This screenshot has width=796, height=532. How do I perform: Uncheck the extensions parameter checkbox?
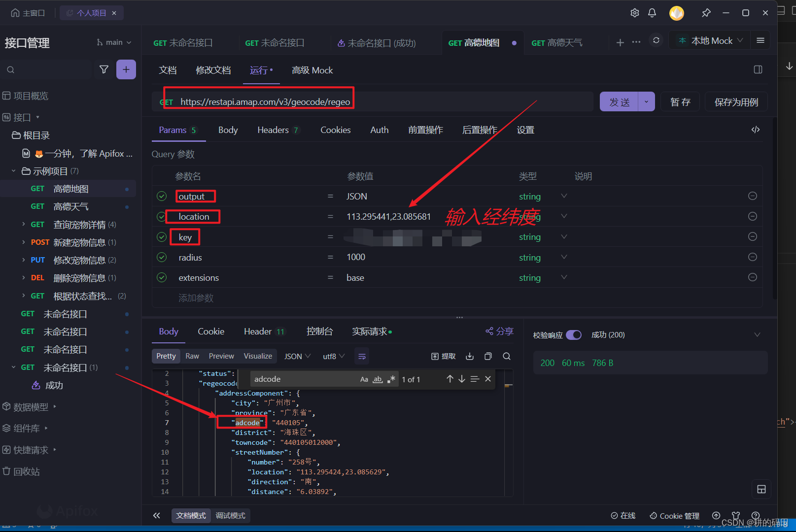[x=162, y=277]
